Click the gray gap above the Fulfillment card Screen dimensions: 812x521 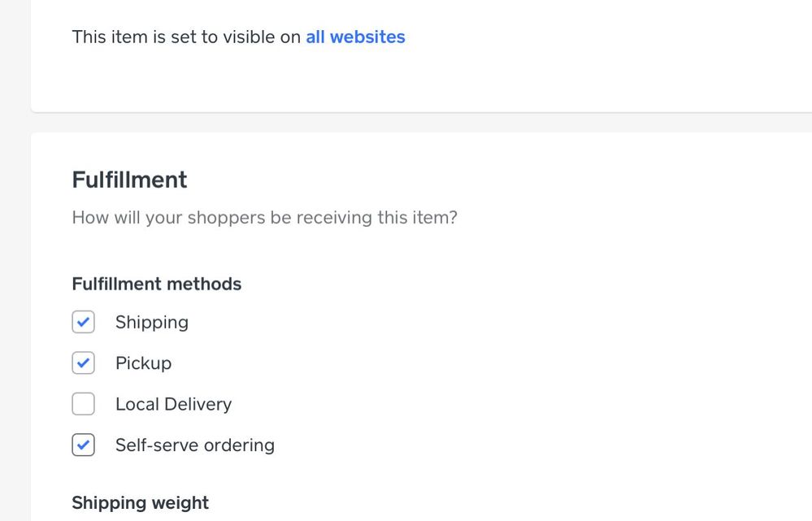click(x=406, y=122)
